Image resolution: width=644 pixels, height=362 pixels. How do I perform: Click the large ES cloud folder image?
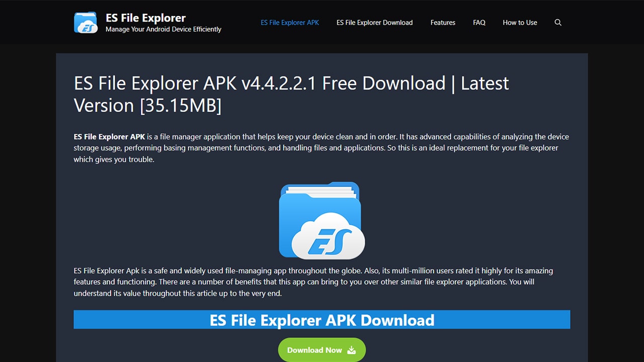click(x=322, y=220)
